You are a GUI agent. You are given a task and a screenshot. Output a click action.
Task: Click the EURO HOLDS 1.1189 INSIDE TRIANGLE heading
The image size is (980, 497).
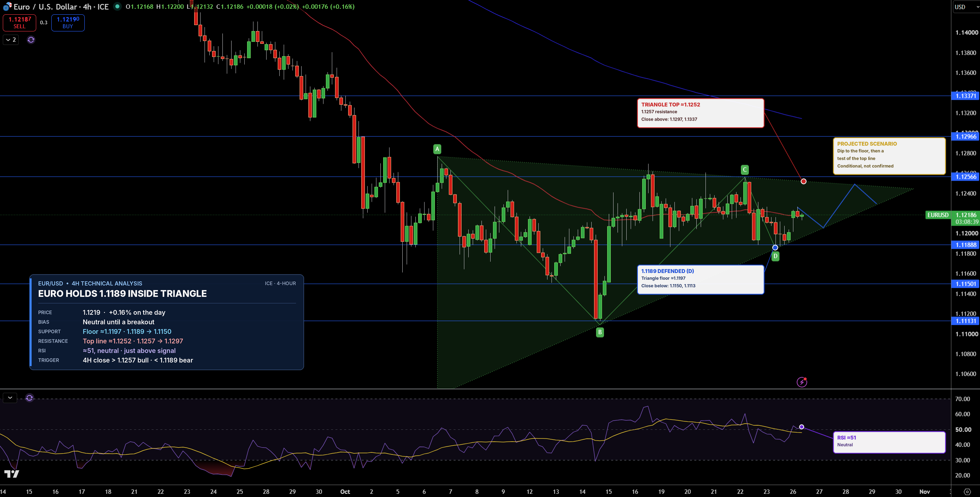123,294
